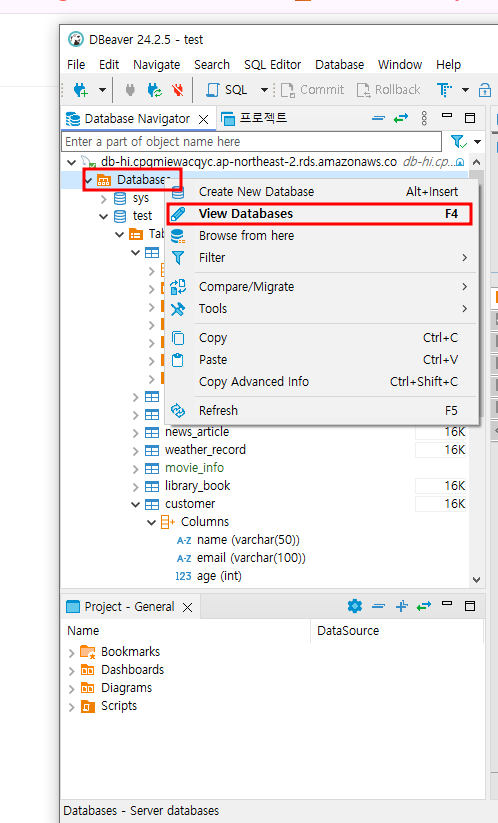Choose Copy Advanced Info menu entry
Screen dimensions: 498x823
click(322, 382)
